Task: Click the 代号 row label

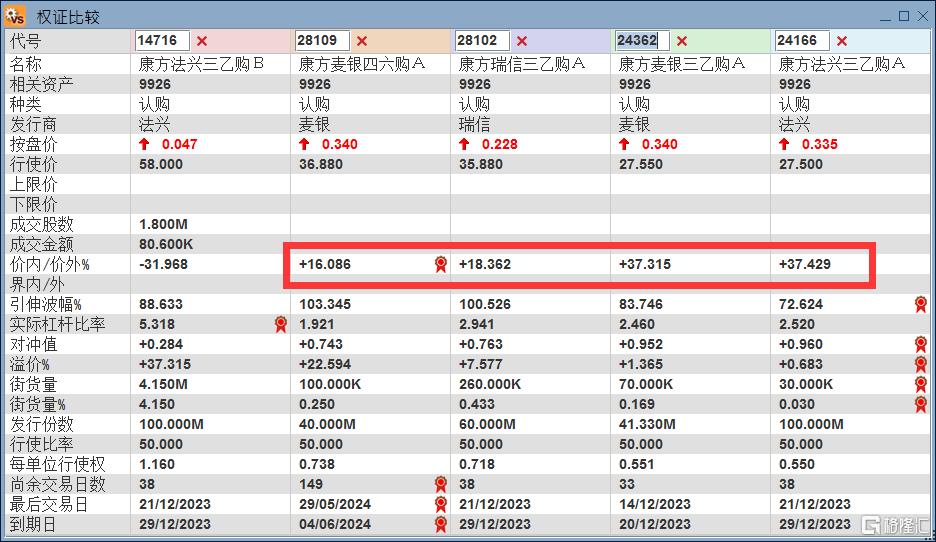Action: 25,41
